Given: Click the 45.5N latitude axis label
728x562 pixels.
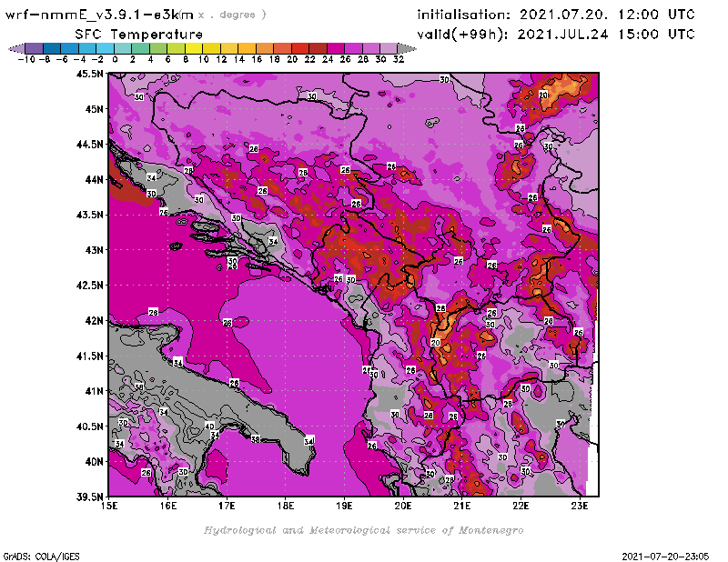Looking at the screenshot, I should click(88, 75).
